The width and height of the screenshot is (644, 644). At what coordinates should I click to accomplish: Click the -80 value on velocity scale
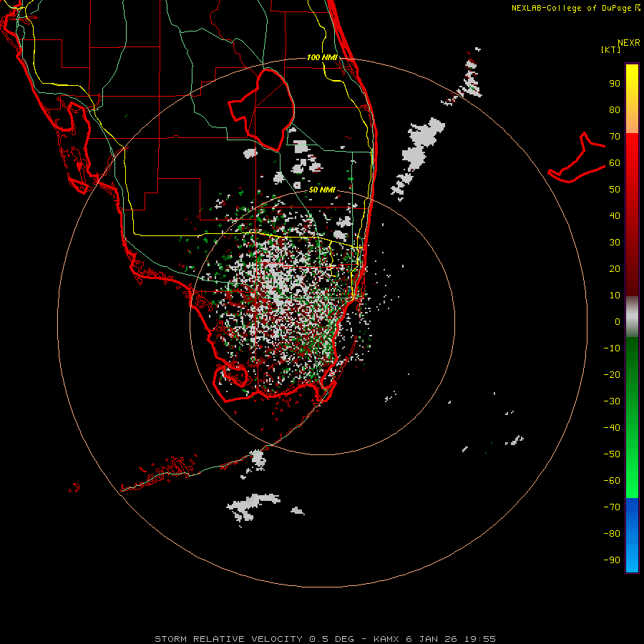pos(612,534)
